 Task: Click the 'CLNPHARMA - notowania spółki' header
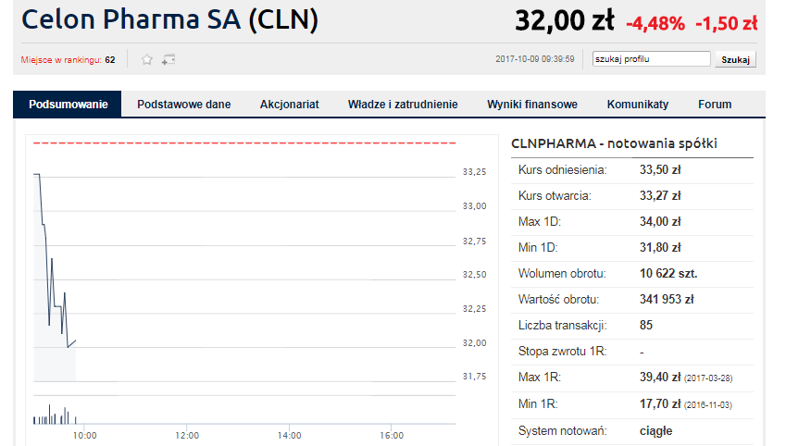click(x=614, y=143)
